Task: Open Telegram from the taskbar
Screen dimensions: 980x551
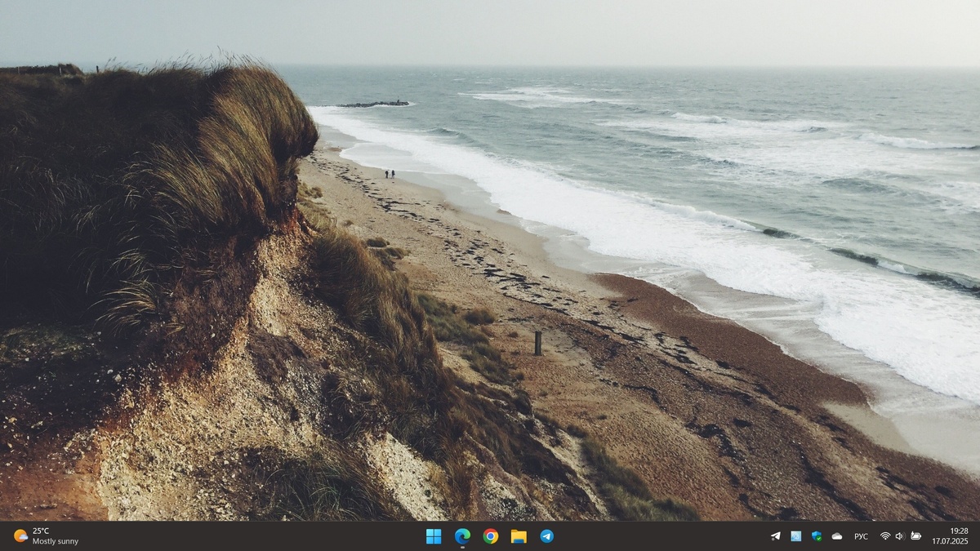Action: click(x=546, y=536)
